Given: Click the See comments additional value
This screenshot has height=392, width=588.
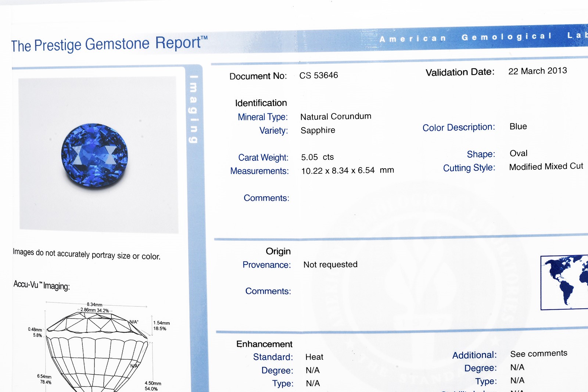Looking at the screenshot, I should click(x=538, y=353).
